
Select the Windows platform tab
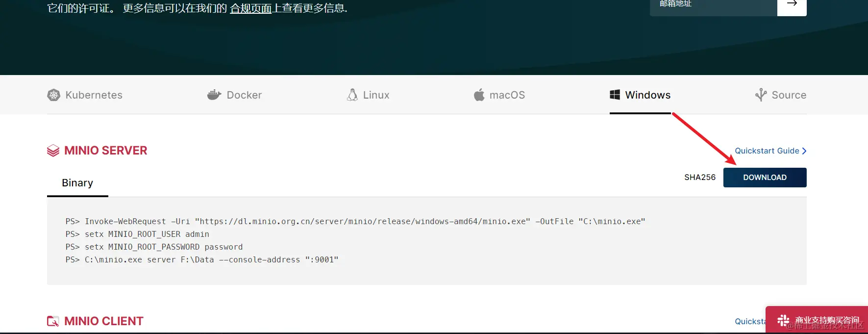point(640,95)
